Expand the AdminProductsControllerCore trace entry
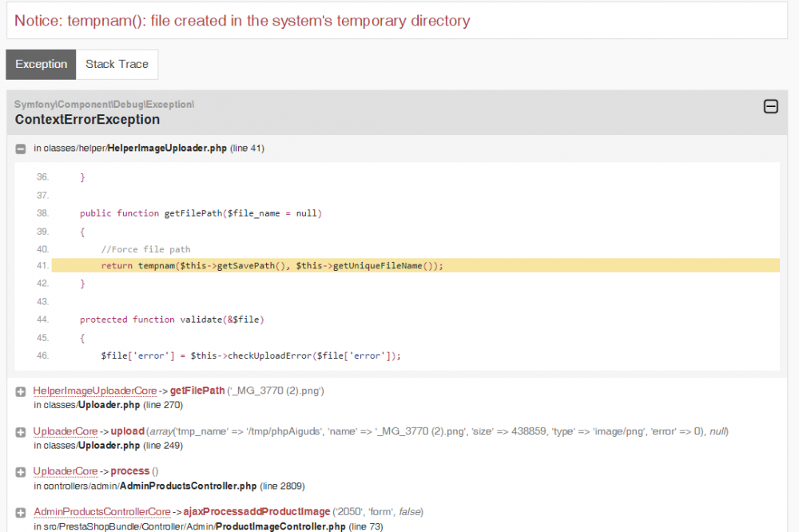This screenshot has height=532, width=799. (21, 512)
